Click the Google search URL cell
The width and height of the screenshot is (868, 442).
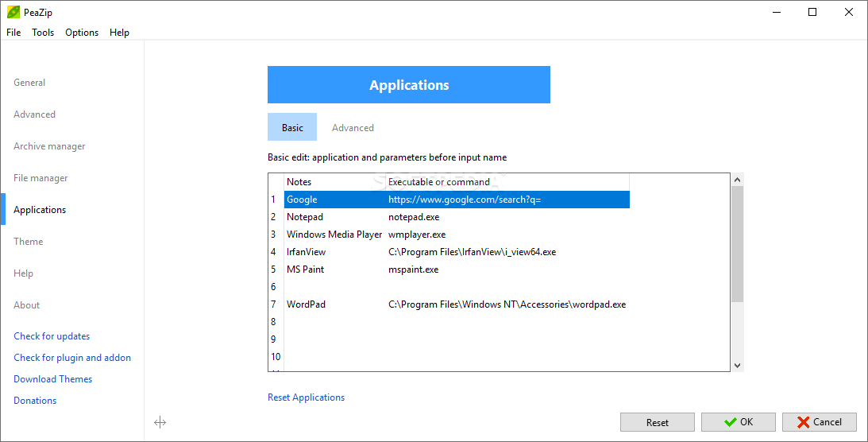(507, 200)
